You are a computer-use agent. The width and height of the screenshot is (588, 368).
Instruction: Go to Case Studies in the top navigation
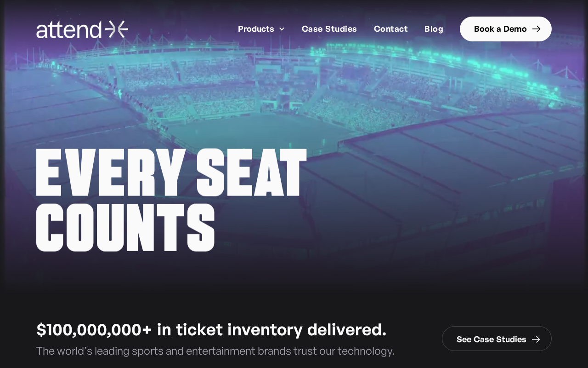329,29
